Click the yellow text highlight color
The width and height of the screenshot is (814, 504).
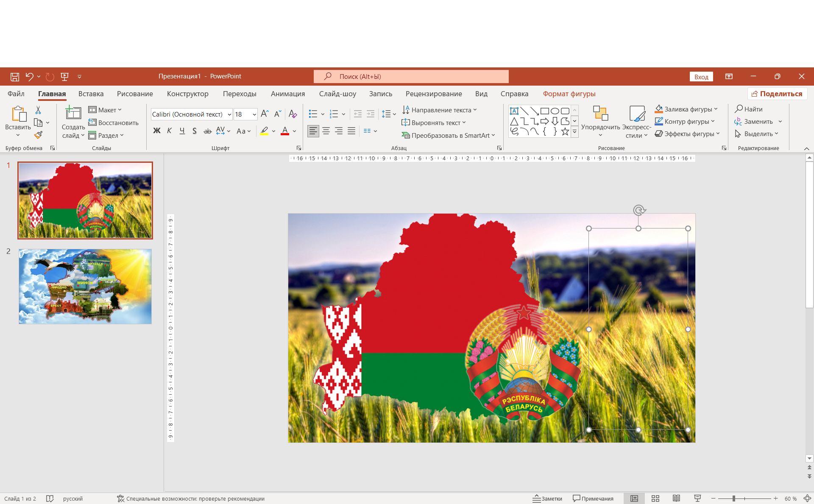264,131
